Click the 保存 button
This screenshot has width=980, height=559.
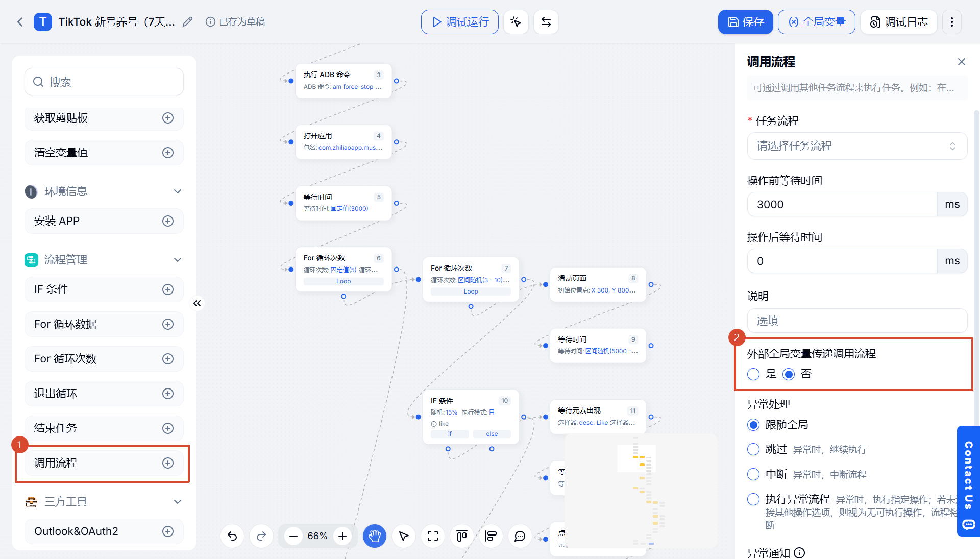tap(745, 22)
